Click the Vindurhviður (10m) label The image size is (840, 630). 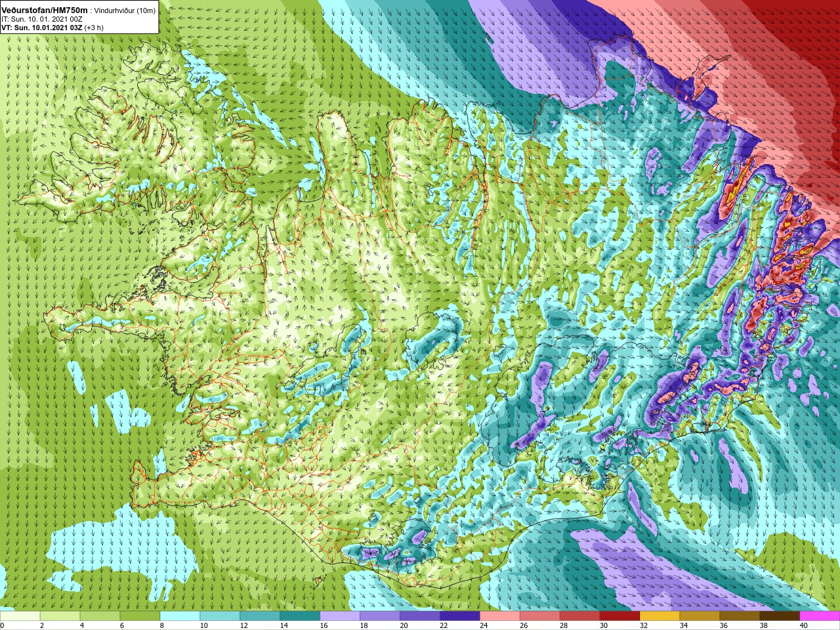pyautogui.click(x=125, y=10)
